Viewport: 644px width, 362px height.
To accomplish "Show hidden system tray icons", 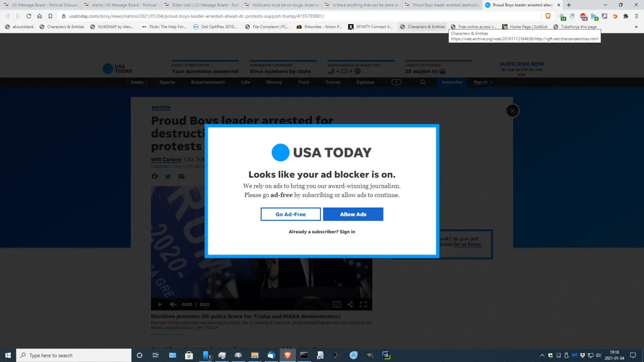I will coord(542,355).
